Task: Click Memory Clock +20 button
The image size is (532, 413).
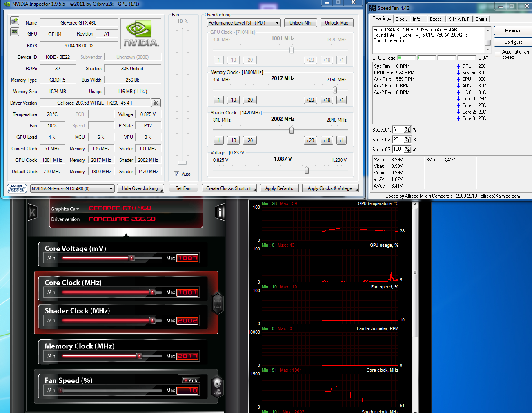Action: coord(310,100)
